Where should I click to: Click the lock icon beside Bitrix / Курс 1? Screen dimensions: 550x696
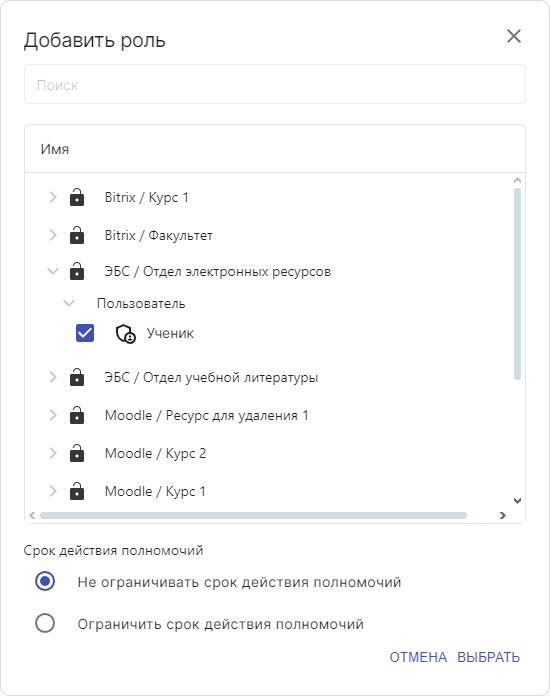click(x=77, y=197)
